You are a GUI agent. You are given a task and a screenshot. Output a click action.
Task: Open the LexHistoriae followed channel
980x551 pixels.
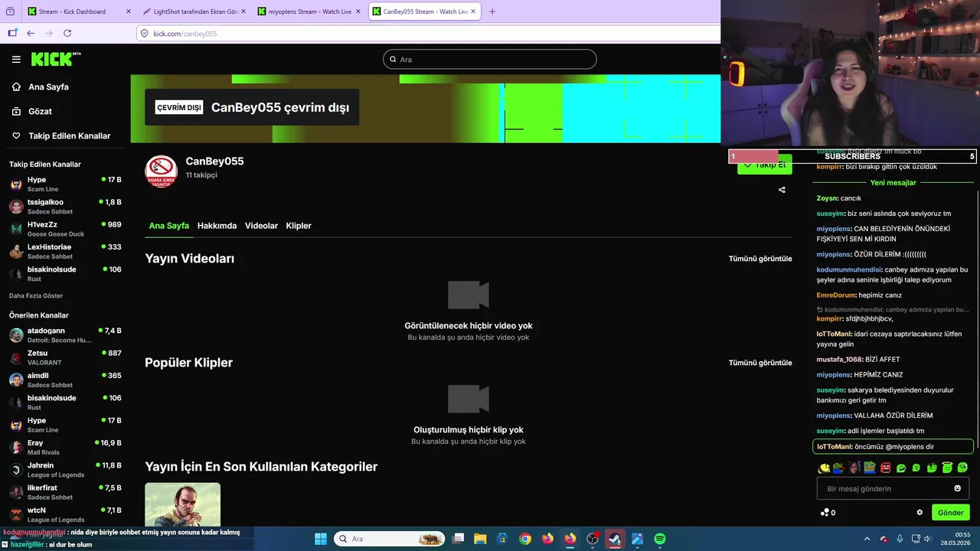pyautogui.click(x=65, y=251)
